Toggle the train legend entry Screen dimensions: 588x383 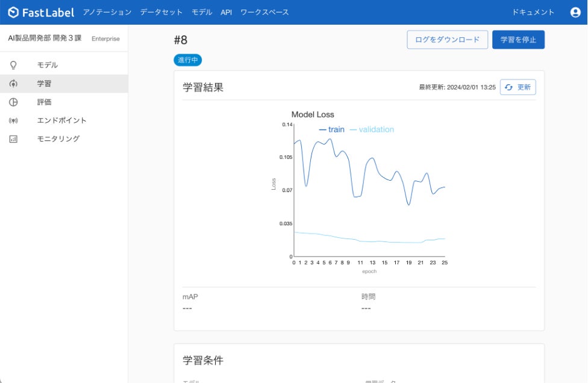tap(331, 129)
